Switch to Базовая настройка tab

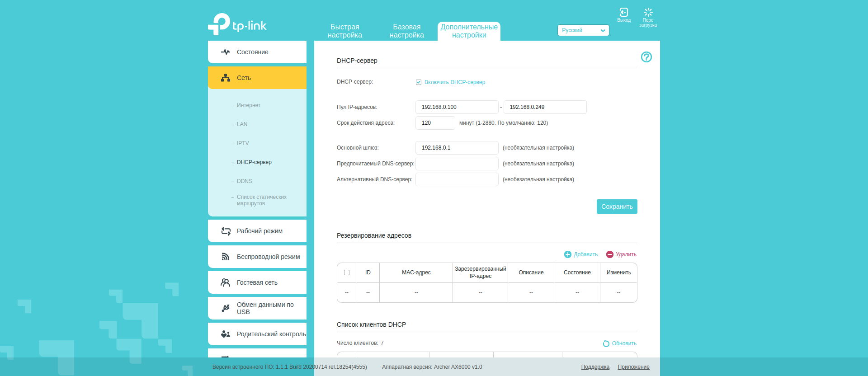(x=406, y=31)
